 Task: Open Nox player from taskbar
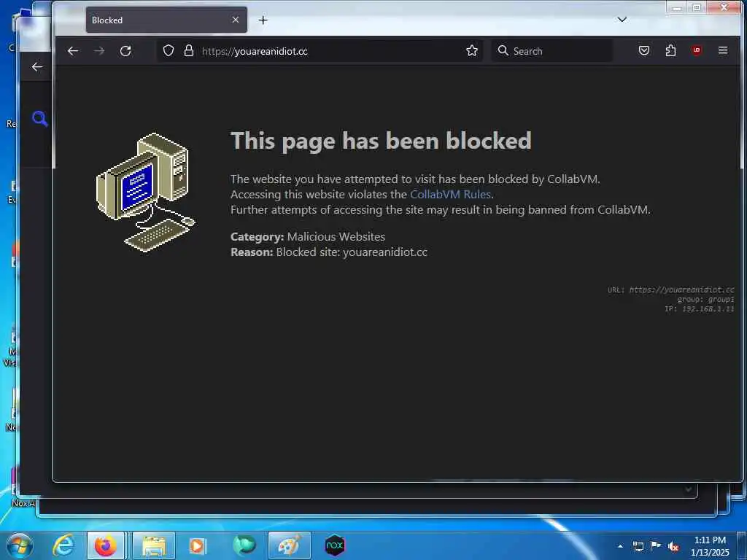pyautogui.click(x=334, y=545)
